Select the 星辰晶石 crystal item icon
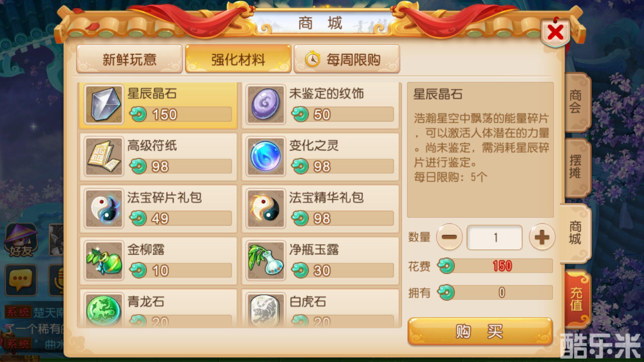This screenshot has width=644, height=362. [x=104, y=105]
